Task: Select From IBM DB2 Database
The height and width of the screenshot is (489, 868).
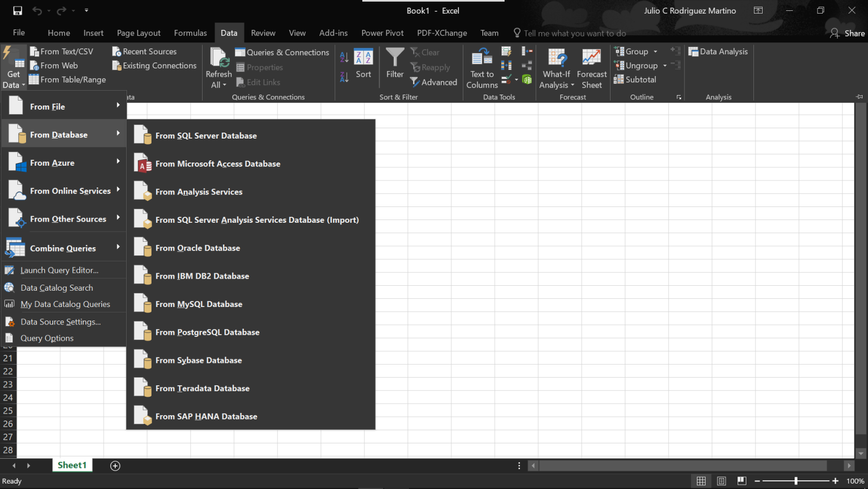Action: (x=251, y=276)
